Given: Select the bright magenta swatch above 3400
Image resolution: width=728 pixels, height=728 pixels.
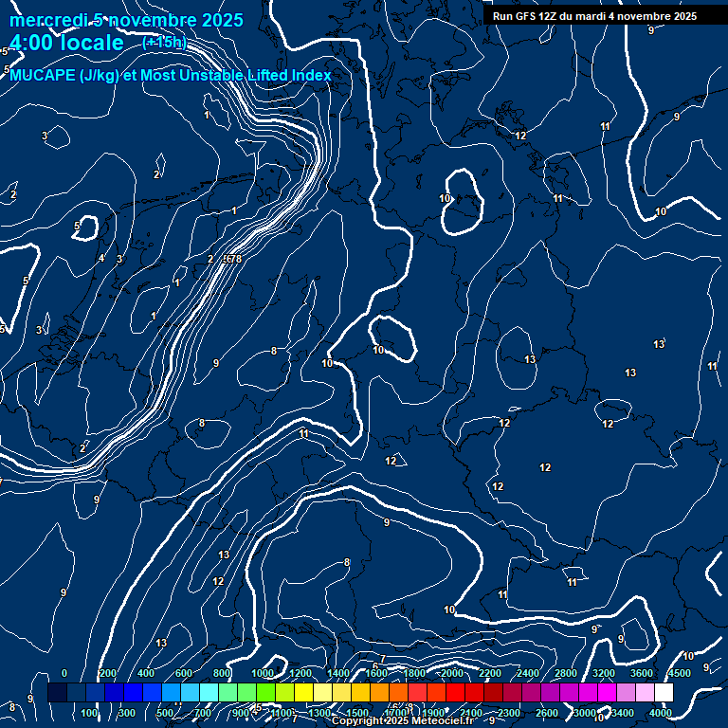Looking at the screenshot, I should 608,692.
